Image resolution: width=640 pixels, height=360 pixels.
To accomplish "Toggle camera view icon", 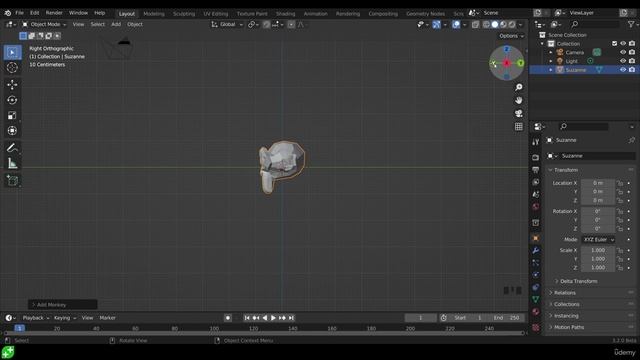I will point(518,113).
